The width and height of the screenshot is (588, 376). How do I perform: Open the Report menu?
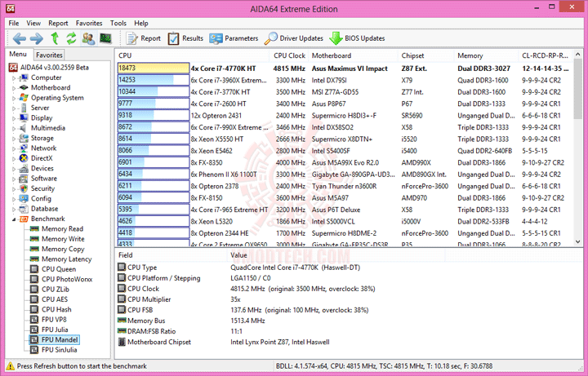point(58,23)
